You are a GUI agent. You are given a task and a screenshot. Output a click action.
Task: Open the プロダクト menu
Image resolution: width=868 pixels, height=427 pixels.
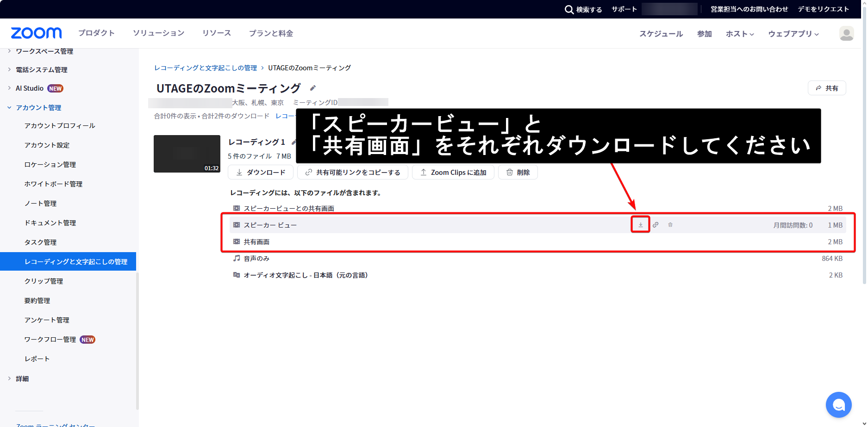96,33
